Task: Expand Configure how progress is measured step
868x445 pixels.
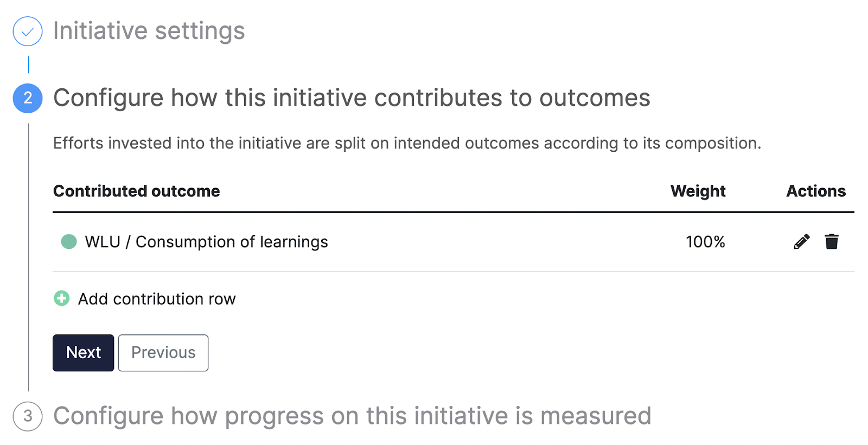Action: (x=352, y=416)
